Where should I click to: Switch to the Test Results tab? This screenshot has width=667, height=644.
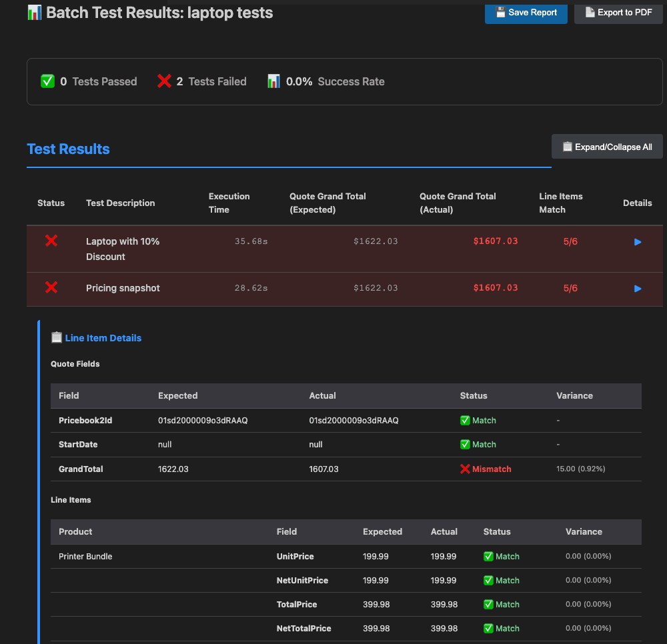[x=68, y=149]
